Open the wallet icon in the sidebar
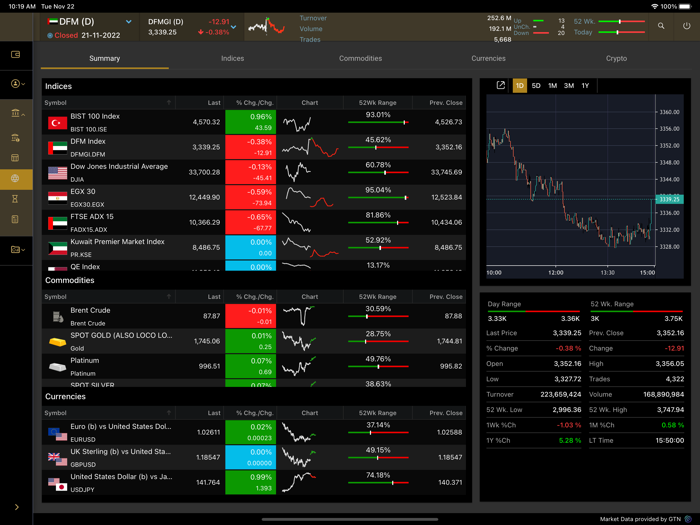The height and width of the screenshot is (525, 700). click(15, 54)
